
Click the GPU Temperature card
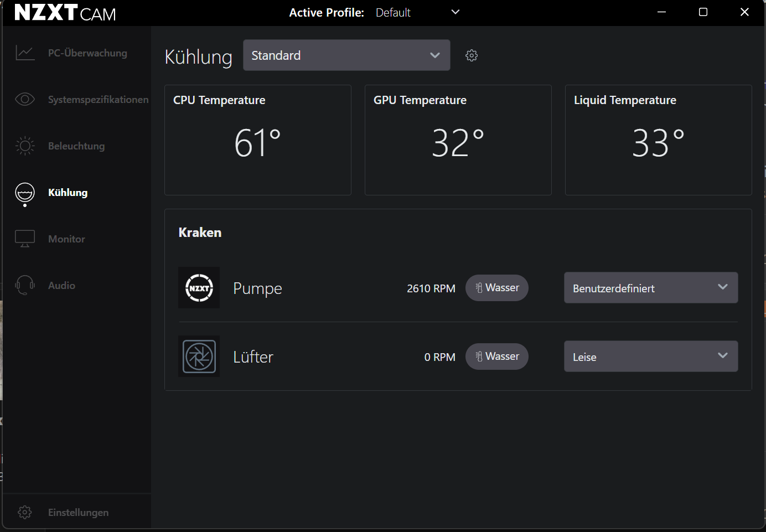coord(458,140)
